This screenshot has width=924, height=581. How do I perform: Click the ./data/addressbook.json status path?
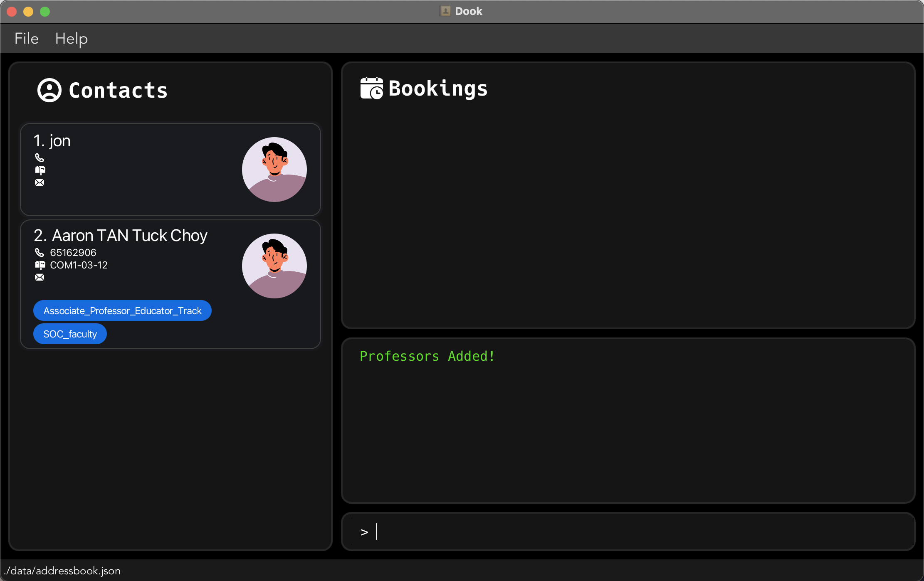coord(62,571)
